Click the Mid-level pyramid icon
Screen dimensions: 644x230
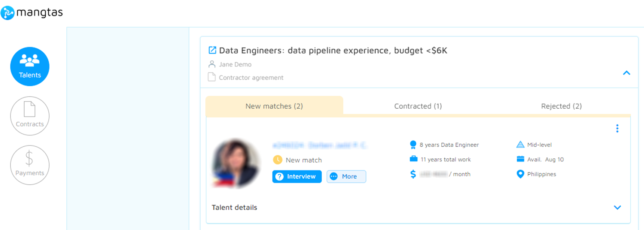point(520,145)
